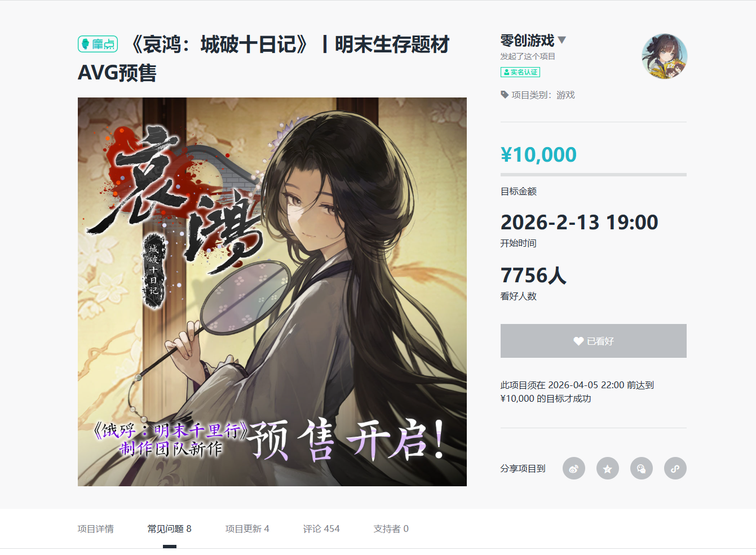Click the 摩点 logo badge in title

click(x=98, y=44)
